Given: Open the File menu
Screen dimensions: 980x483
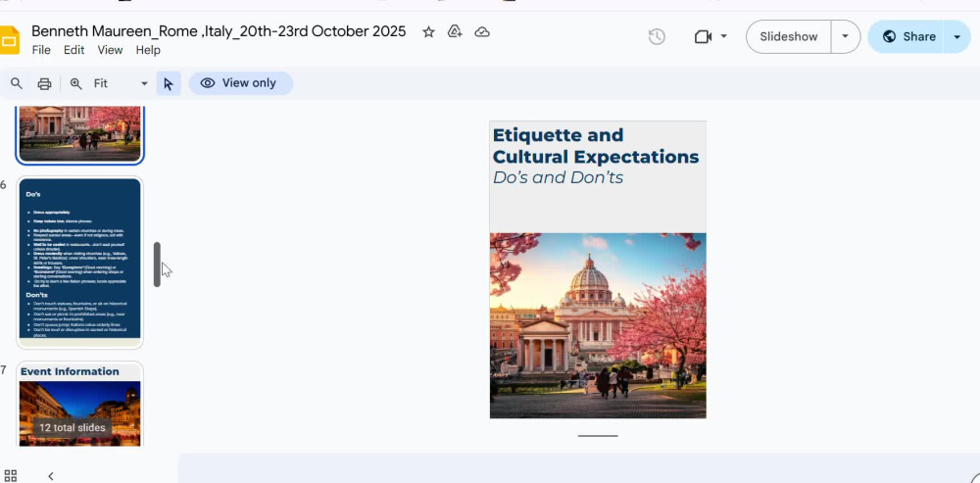Looking at the screenshot, I should point(41,50).
